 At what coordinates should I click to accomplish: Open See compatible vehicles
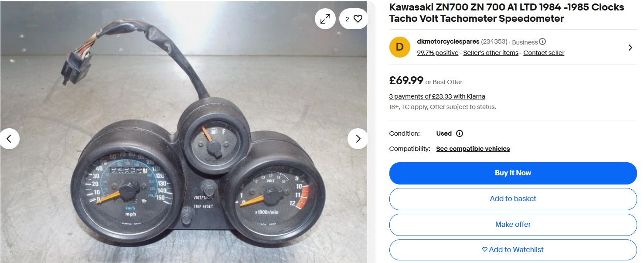[473, 149]
